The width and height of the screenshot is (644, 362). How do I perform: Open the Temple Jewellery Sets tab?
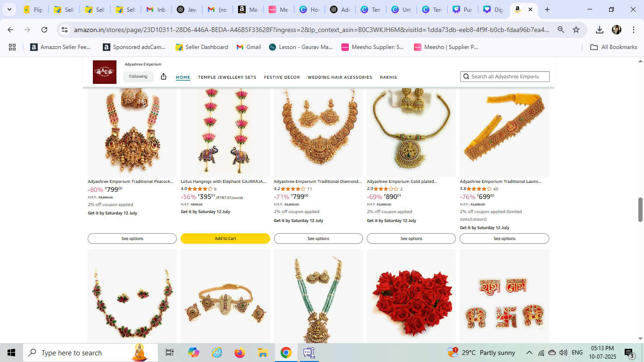227,77
